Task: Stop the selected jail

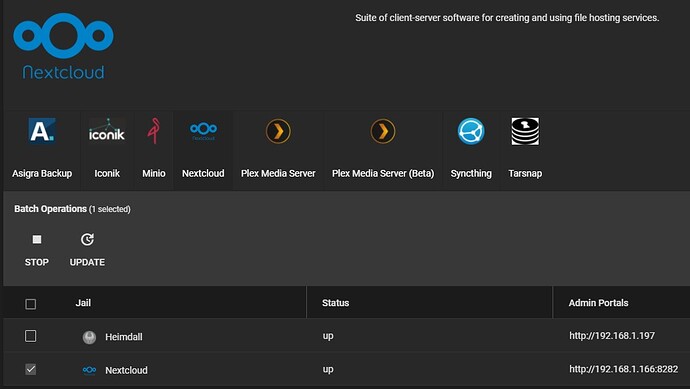Action: point(37,250)
